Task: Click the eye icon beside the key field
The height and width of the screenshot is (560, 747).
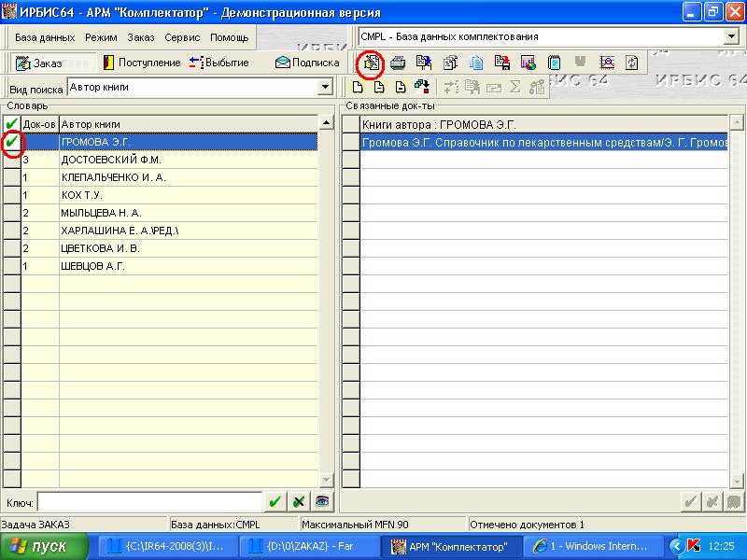Action: click(x=322, y=501)
